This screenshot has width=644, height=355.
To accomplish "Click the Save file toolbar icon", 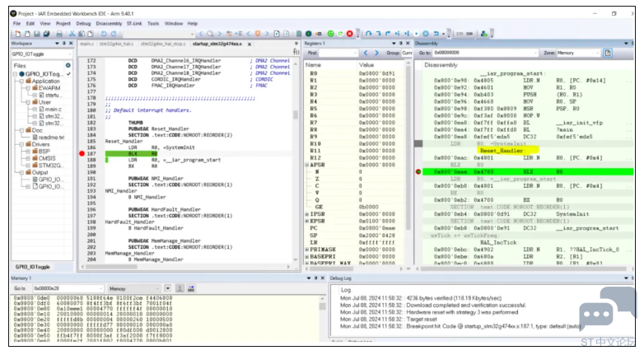I will click(37, 34).
